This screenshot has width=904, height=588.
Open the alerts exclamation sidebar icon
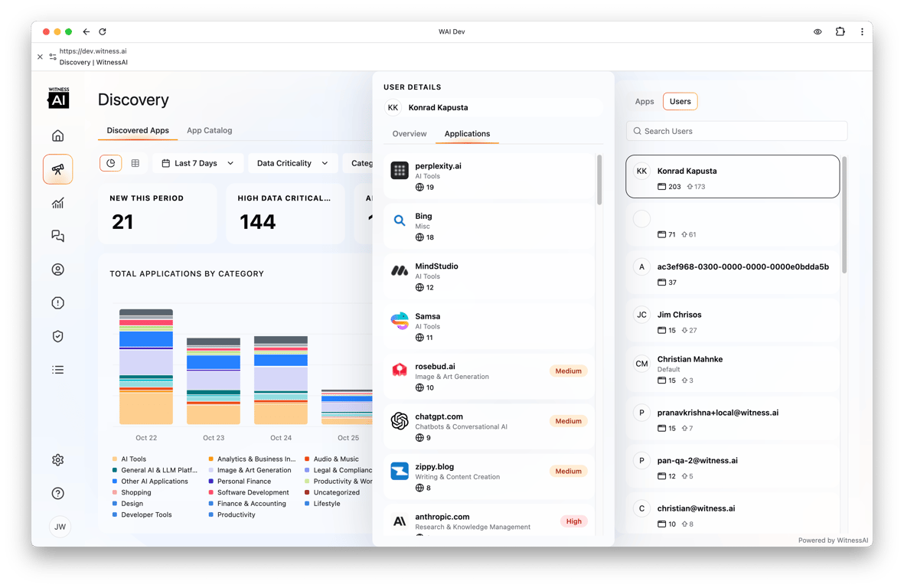click(57, 302)
